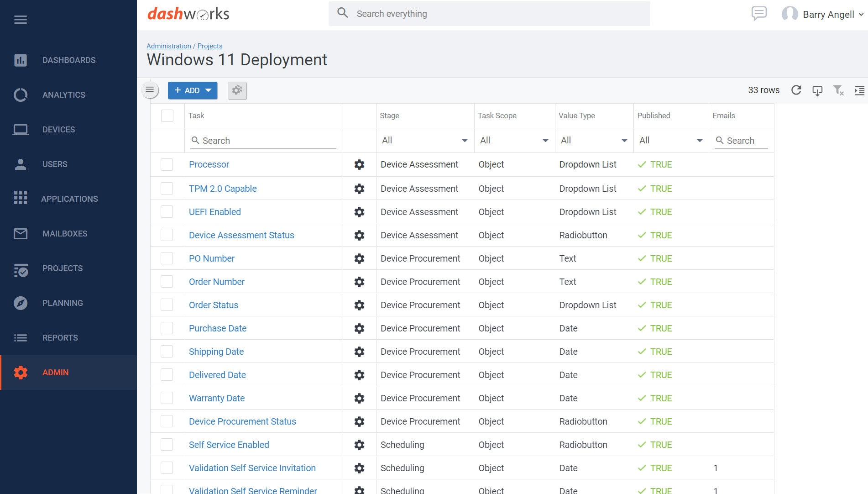The width and height of the screenshot is (868, 494).
Task: Tick the select-all header checkbox
Action: (x=167, y=116)
